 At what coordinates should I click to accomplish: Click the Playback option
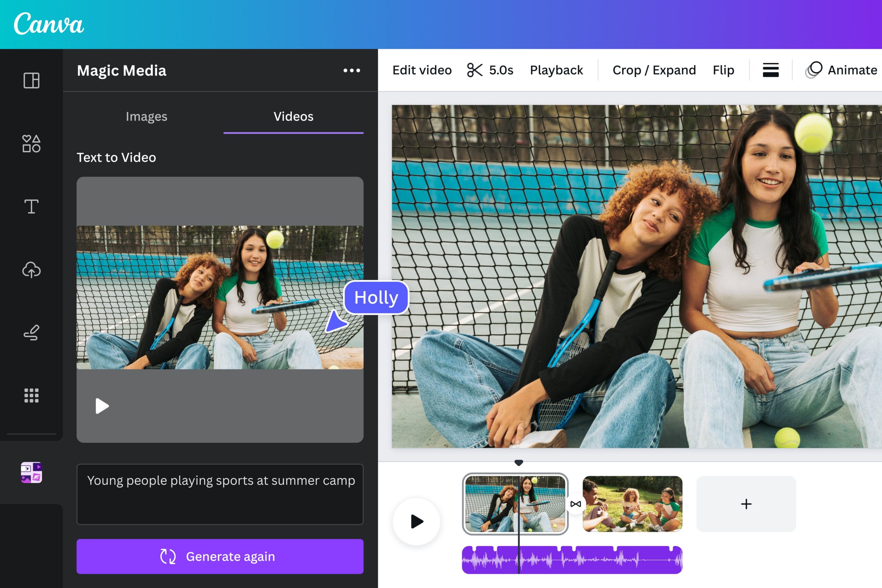click(x=556, y=69)
